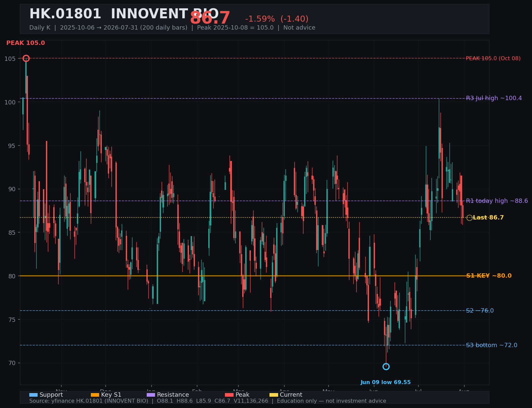Click the "V11,136,266" volume value in footer

[x=251, y=401]
